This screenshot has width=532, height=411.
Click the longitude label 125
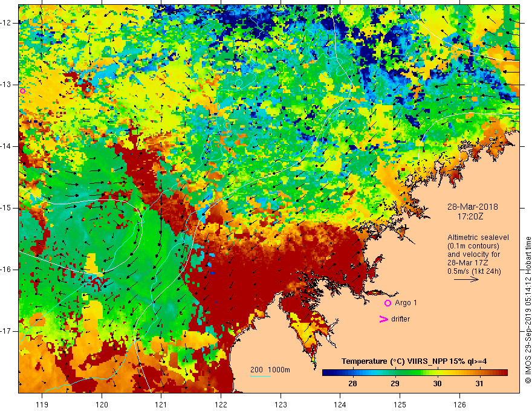coord(400,404)
